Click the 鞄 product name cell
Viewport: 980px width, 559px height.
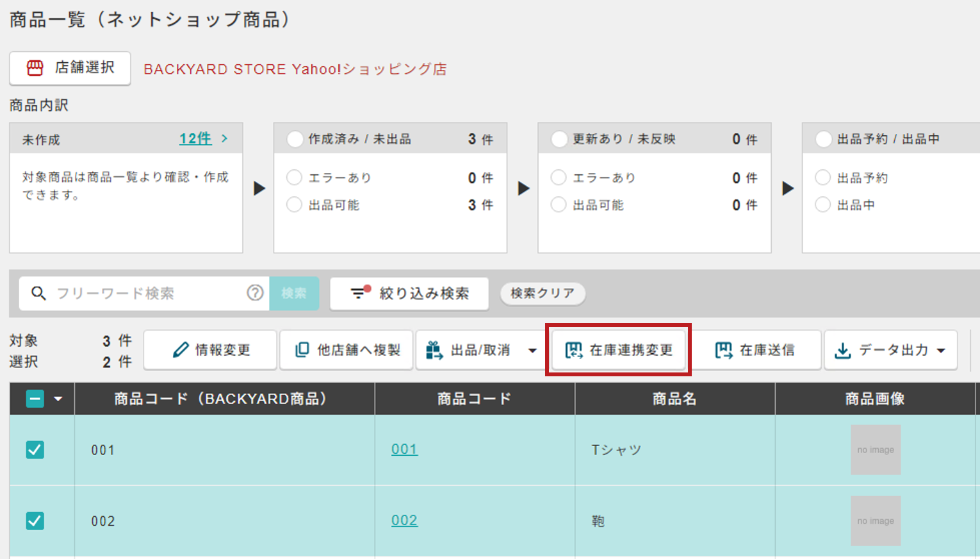675,521
